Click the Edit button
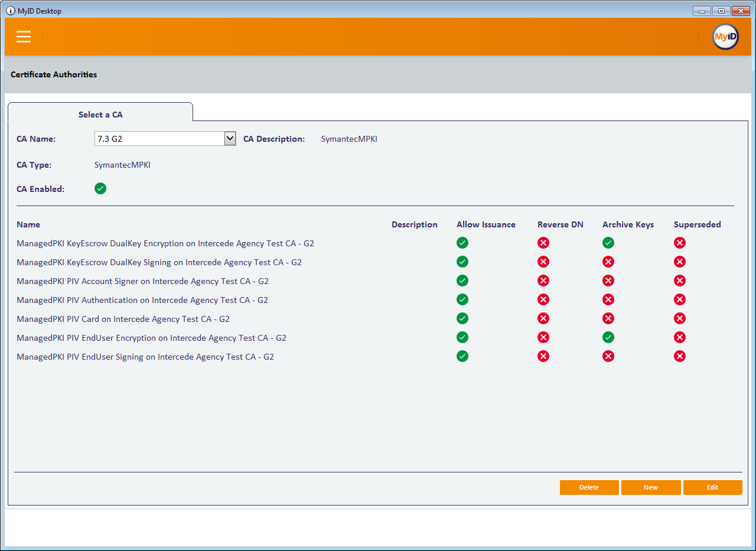Screen dimensions: 756x551 pos(712,487)
